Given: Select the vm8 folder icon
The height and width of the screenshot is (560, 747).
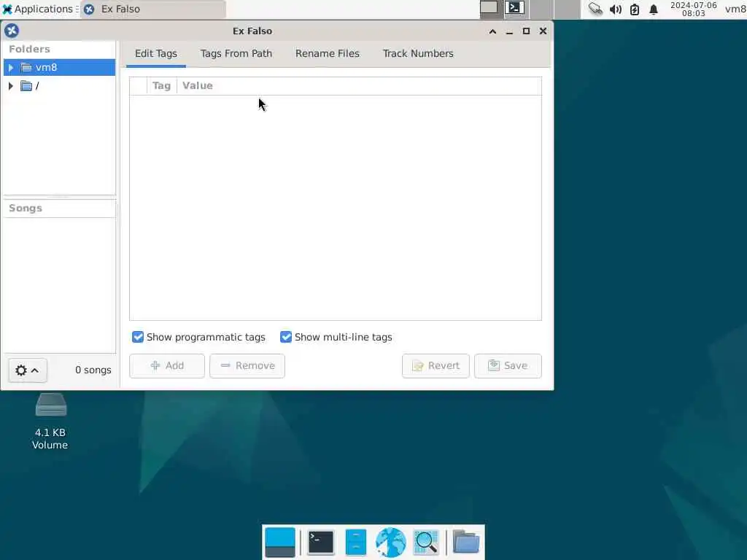Looking at the screenshot, I should tap(27, 68).
